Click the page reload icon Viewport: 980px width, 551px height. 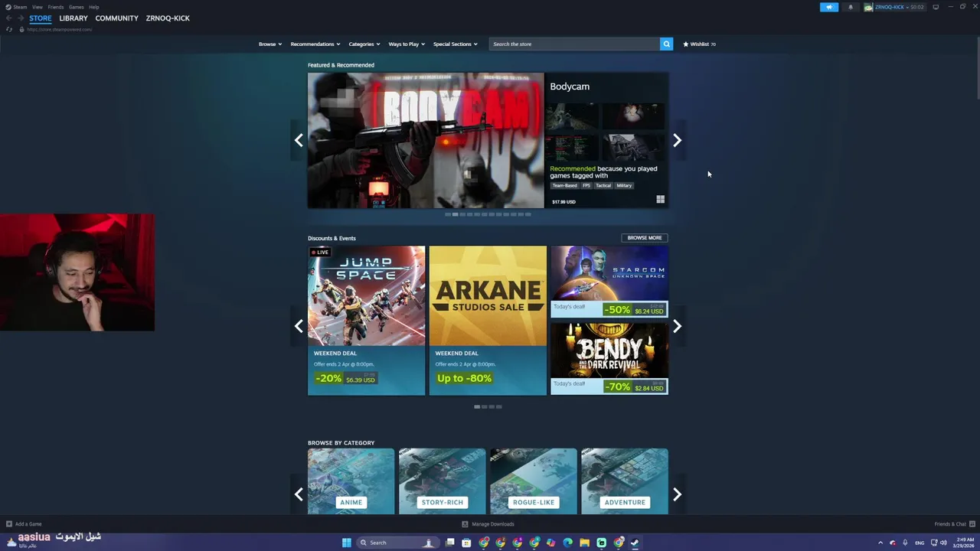[x=8, y=29]
